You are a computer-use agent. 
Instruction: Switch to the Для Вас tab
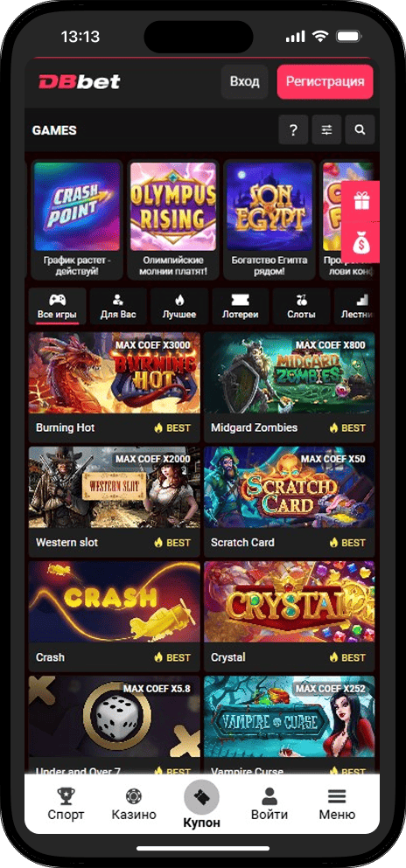point(118,306)
